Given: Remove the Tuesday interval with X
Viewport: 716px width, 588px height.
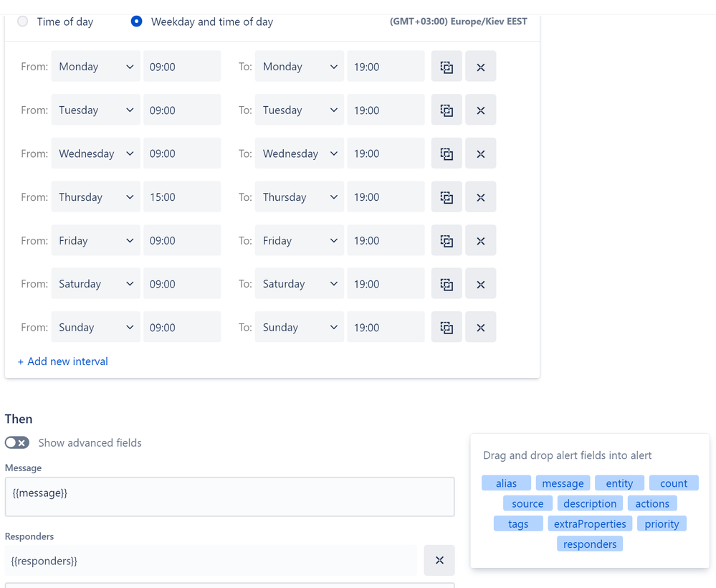Looking at the screenshot, I should pyautogui.click(x=480, y=110).
